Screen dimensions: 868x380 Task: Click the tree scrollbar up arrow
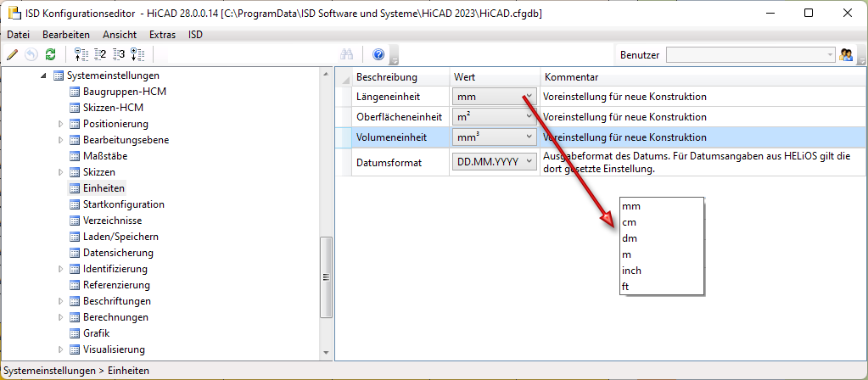(x=326, y=74)
